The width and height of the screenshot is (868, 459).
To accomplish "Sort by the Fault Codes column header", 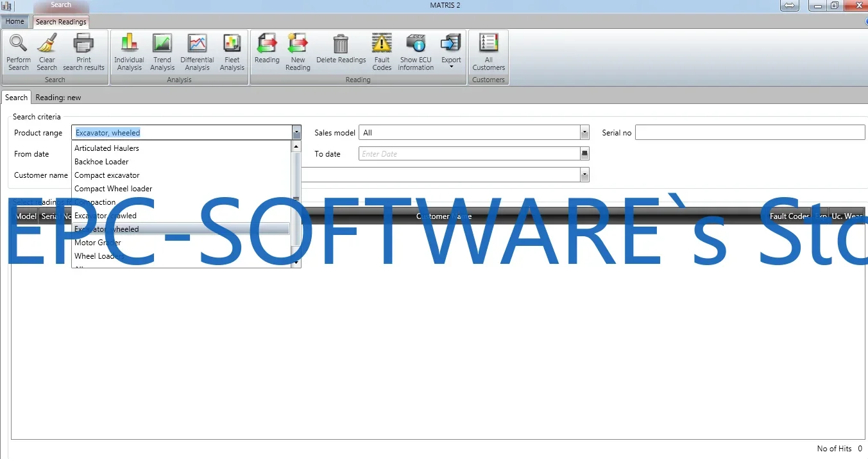I will coord(790,216).
